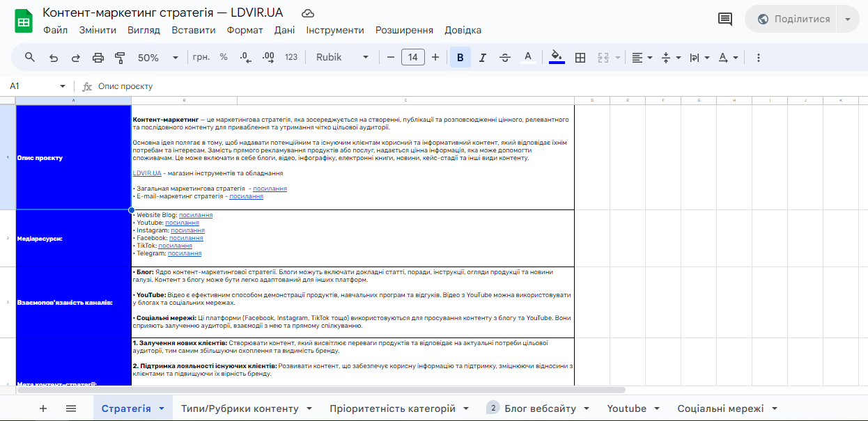Viewport: 868px width, 421px height.
Task: Toggle italic formatting
Action: pos(483,58)
